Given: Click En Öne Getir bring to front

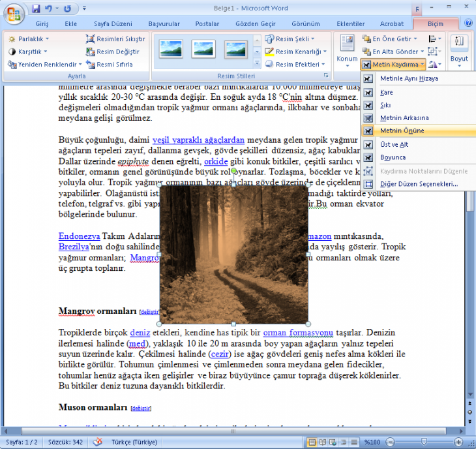Looking at the screenshot, I should pos(391,39).
